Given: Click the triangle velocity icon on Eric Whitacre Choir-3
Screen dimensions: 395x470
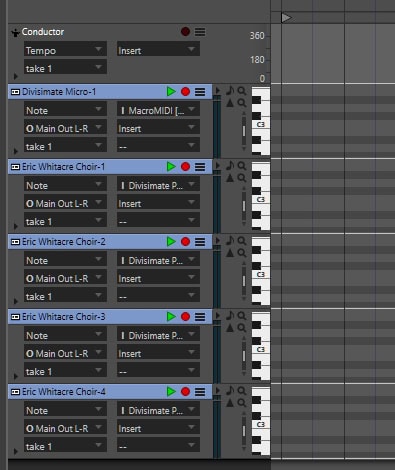Looking at the screenshot, I should pyautogui.click(x=230, y=328).
